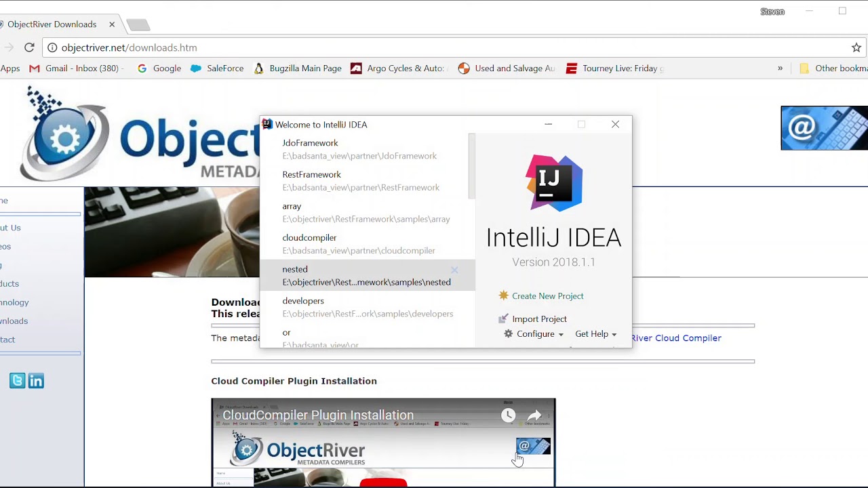Open the Technology sidebar link
This screenshot has width=868, height=488.
(14, 302)
